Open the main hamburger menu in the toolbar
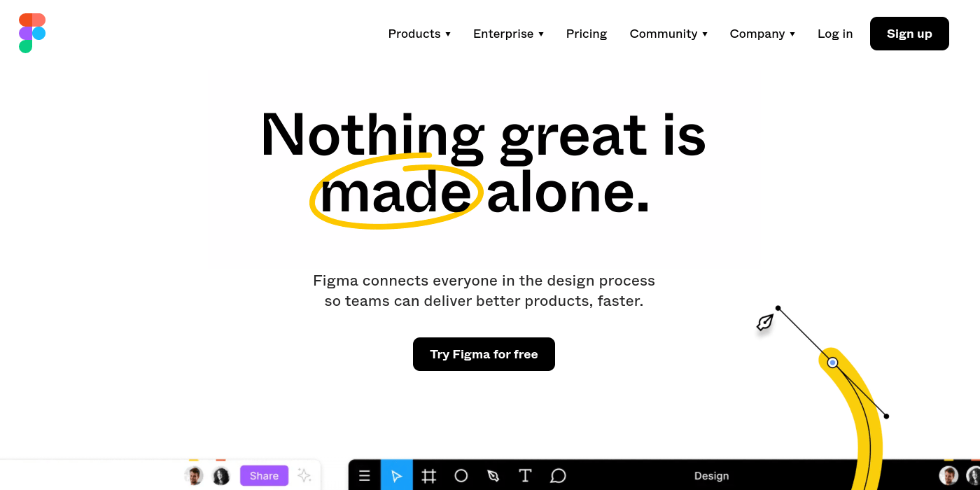The image size is (980, 490). click(x=364, y=475)
